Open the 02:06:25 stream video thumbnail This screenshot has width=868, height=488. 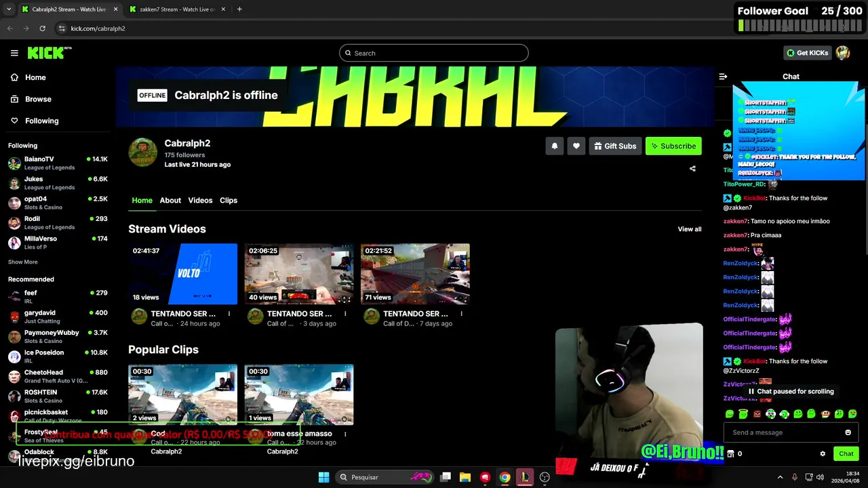pyautogui.click(x=299, y=274)
